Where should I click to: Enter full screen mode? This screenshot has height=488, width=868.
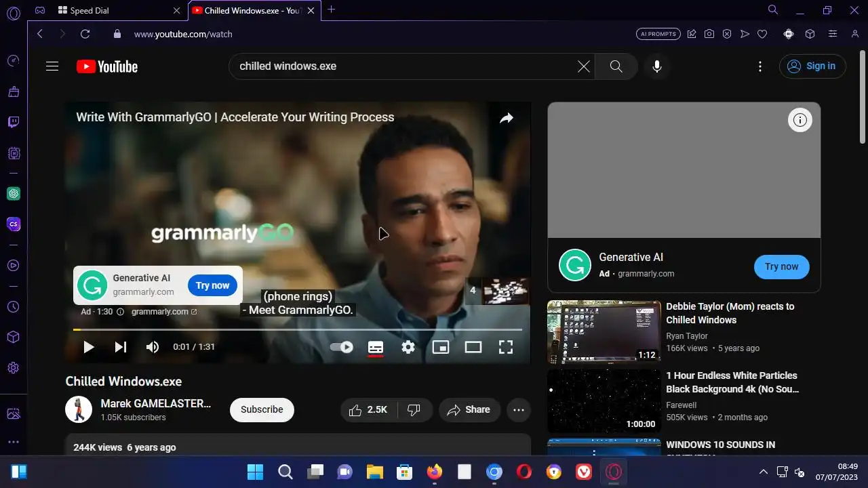506,347
